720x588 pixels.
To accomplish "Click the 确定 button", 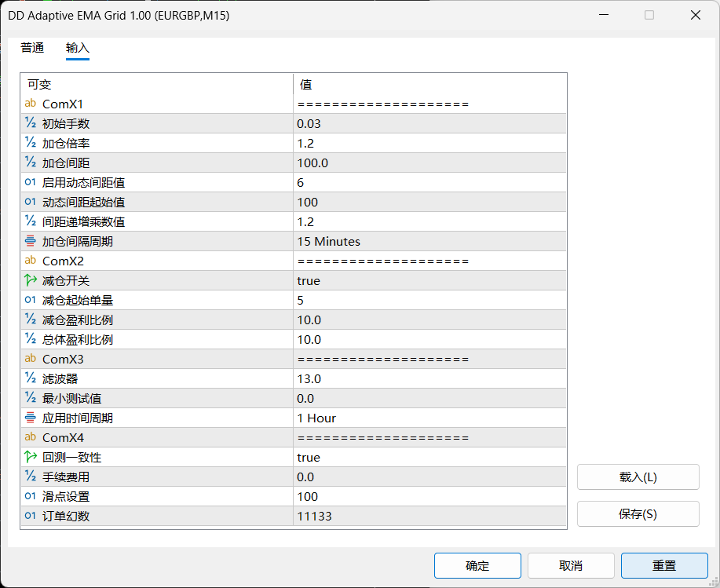I will (477, 565).
